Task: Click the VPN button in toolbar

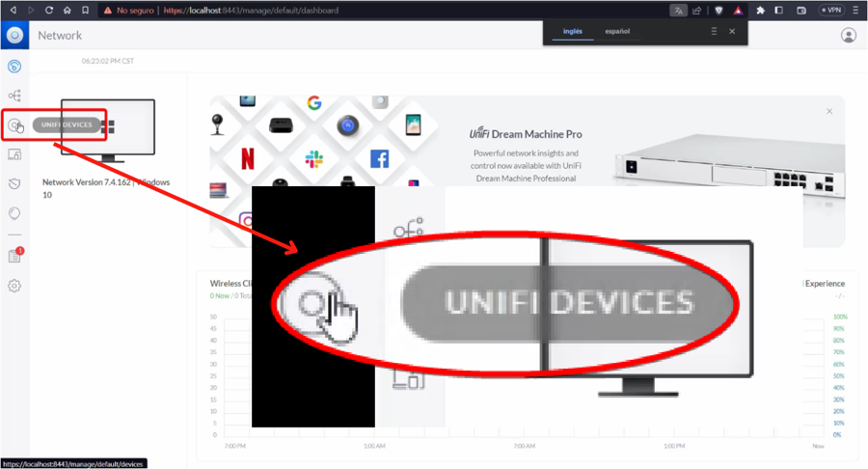Action: [831, 11]
